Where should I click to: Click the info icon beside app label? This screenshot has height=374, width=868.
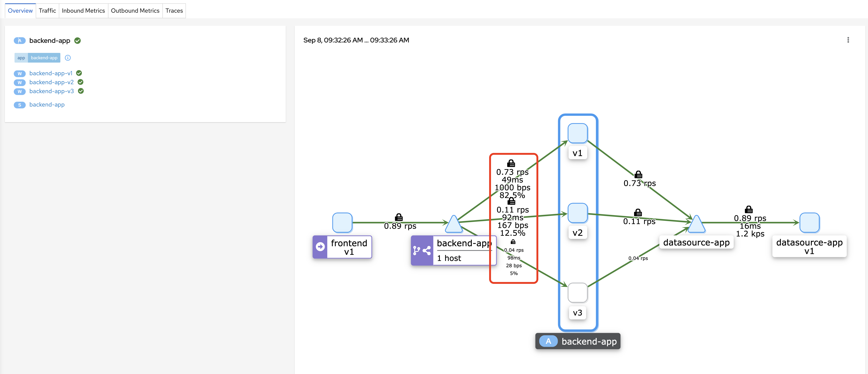pos(68,58)
